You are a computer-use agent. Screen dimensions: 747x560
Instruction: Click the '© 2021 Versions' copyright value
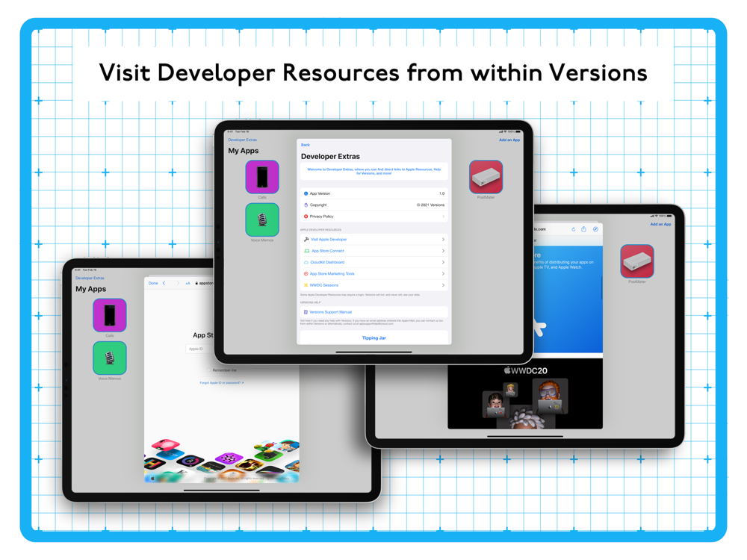point(431,205)
